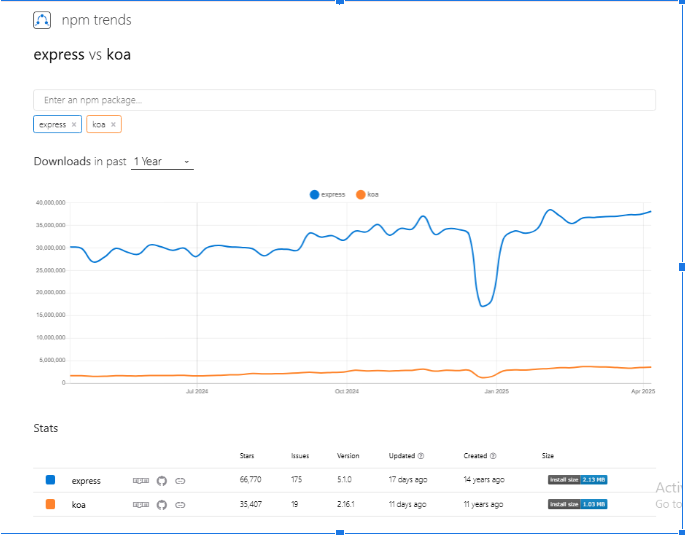Open the koa GitHub repository icon

[162, 505]
